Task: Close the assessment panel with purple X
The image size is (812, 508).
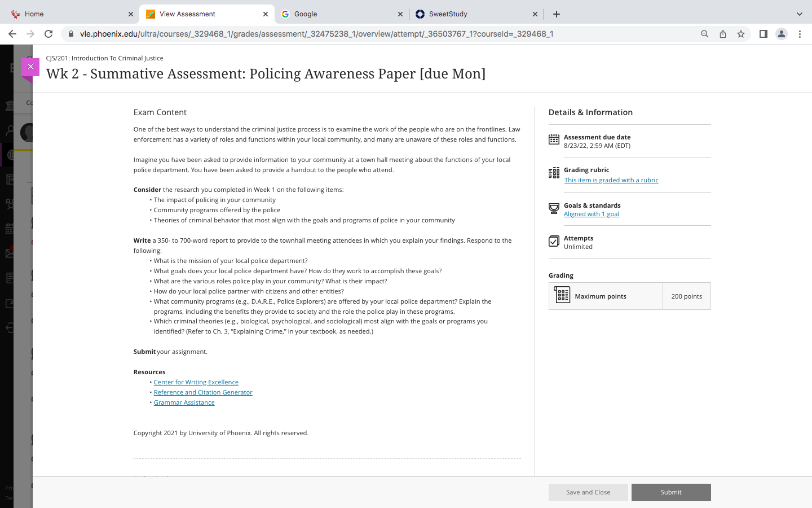Action: pyautogui.click(x=30, y=67)
